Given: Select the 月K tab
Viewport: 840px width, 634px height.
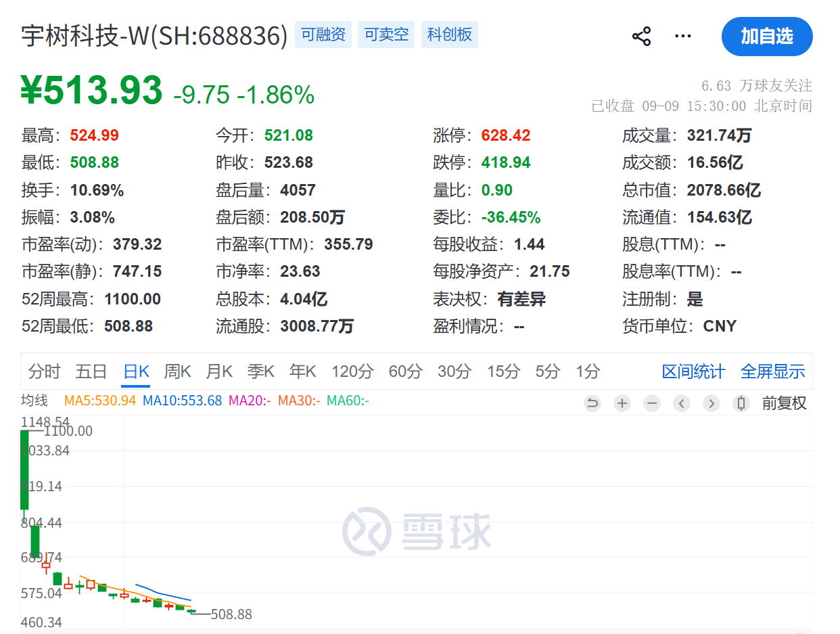Looking at the screenshot, I should 219,371.
